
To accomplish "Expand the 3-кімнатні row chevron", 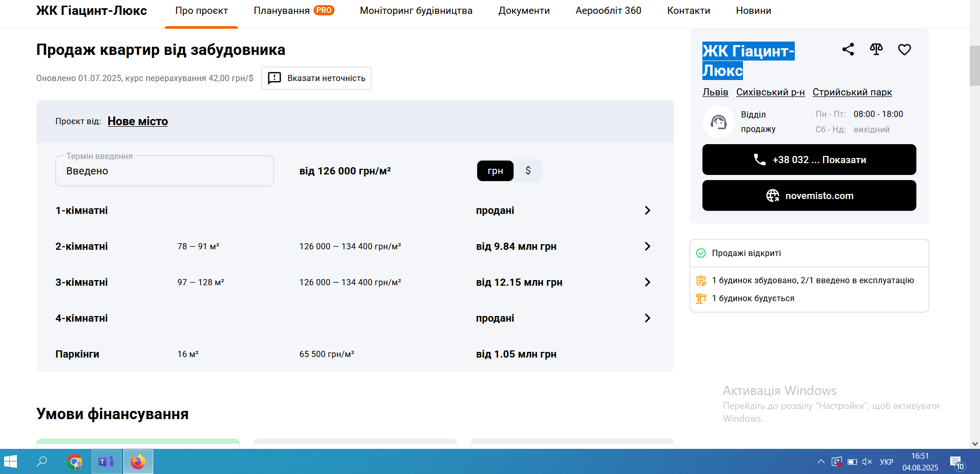I will (648, 282).
